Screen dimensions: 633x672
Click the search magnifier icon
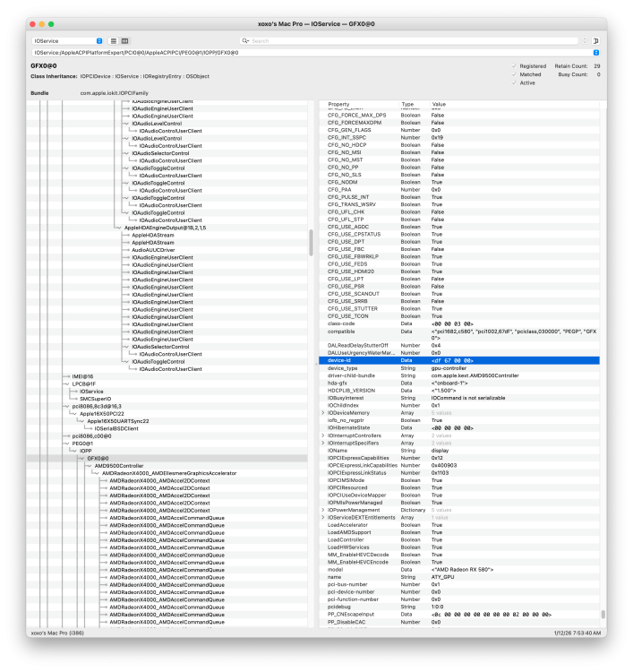tap(245, 40)
